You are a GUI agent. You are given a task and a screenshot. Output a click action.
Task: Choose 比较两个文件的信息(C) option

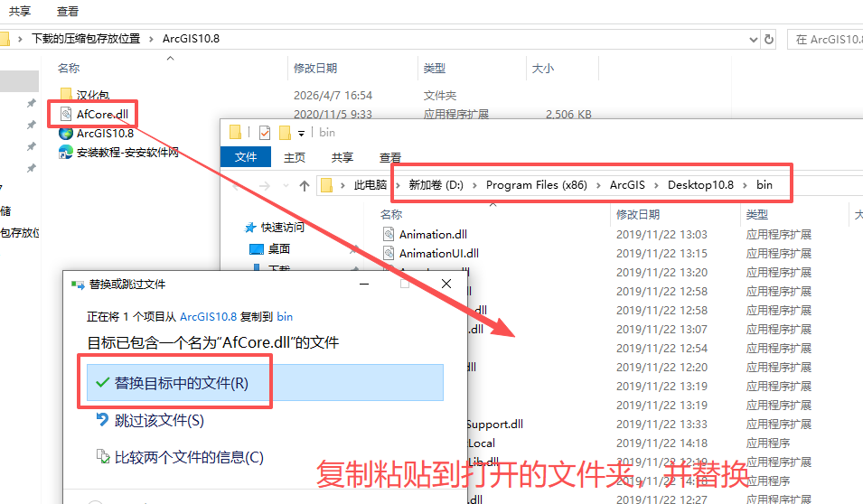[180, 457]
